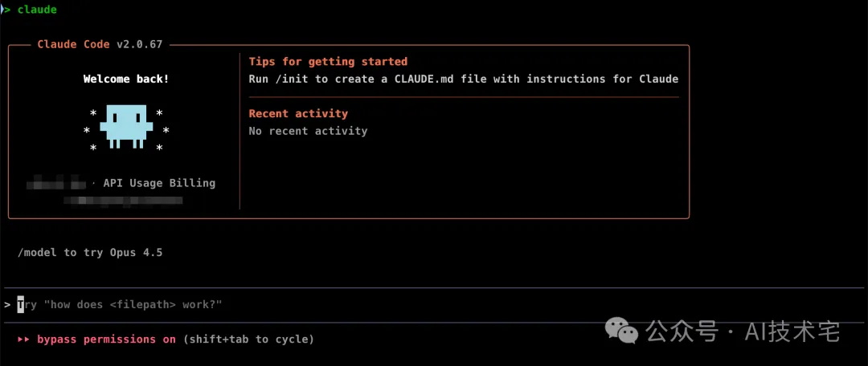Click the /model to try Opus 4.5 hint

point(90,253)
